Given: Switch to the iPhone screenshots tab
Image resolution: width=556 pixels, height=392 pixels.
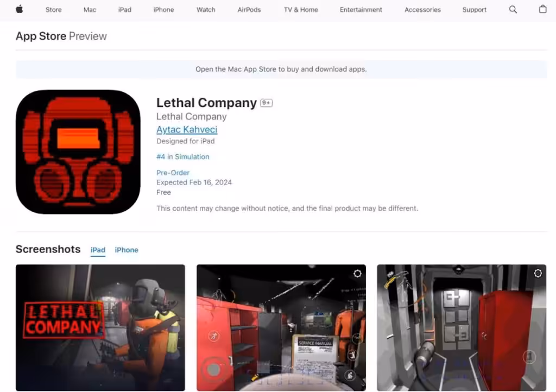Looking at the screenshot, I should 127,250.
